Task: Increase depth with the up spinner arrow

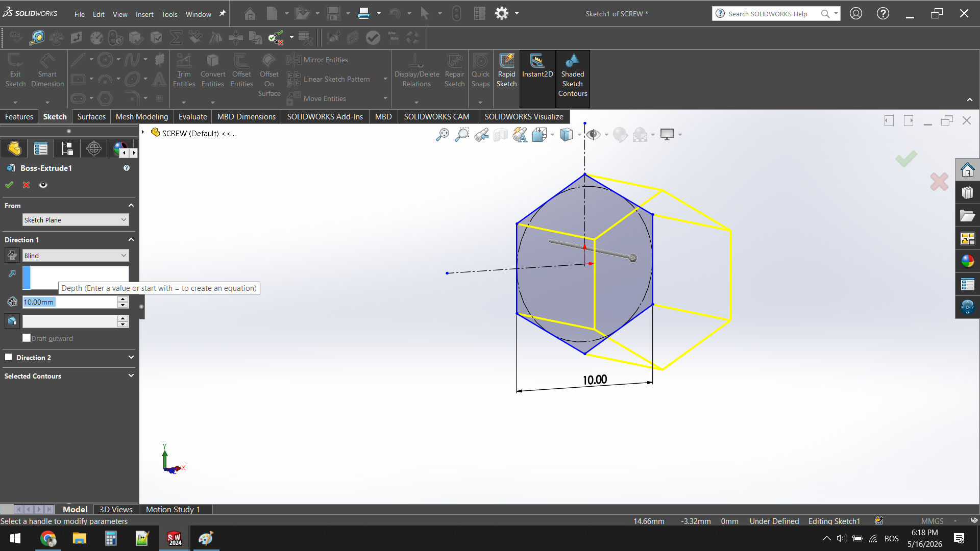Action: click(122, 299)
